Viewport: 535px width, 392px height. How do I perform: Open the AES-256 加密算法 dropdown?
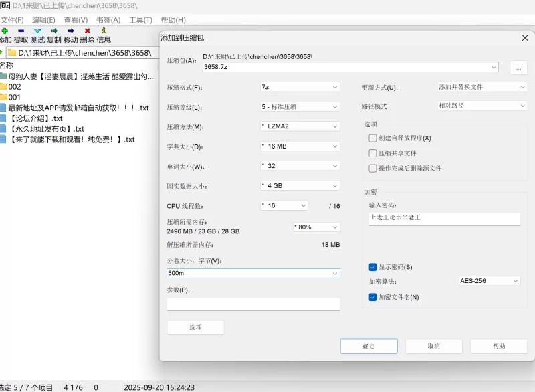490,281
